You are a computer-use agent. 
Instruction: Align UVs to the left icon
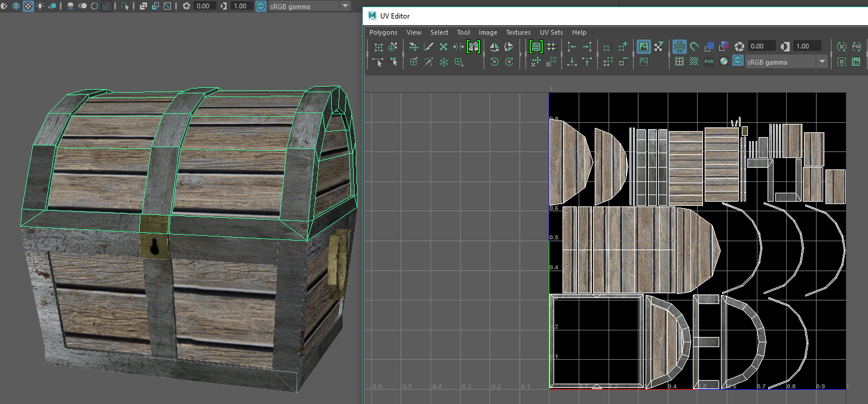click(x=572, y=47)
